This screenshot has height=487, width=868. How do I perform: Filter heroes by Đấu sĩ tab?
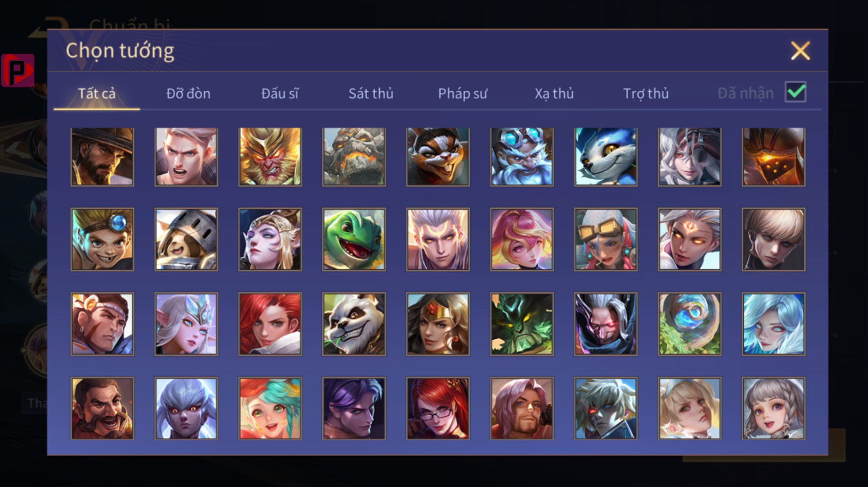point(280,94)
